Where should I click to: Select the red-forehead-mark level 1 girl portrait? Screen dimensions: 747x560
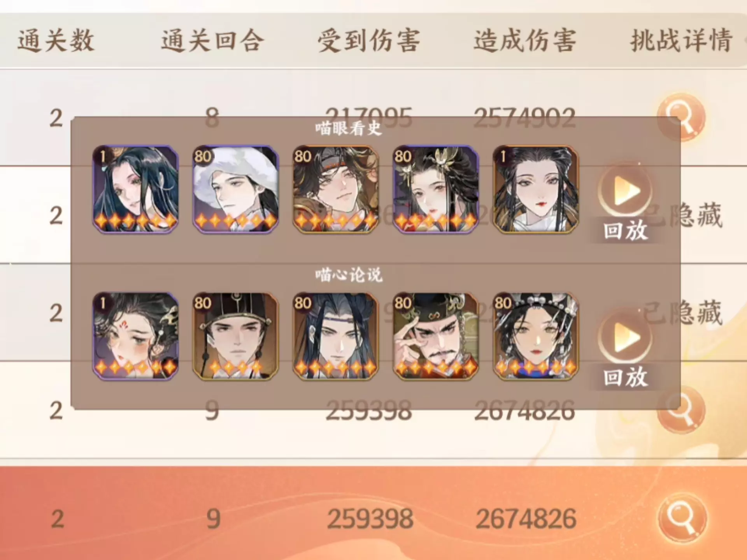[x=135, y=336]
